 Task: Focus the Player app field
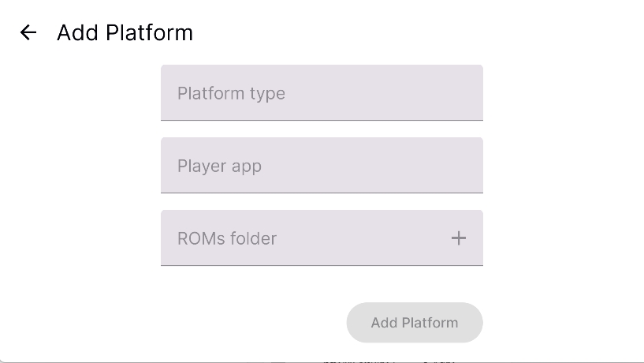tap(322, 166)
